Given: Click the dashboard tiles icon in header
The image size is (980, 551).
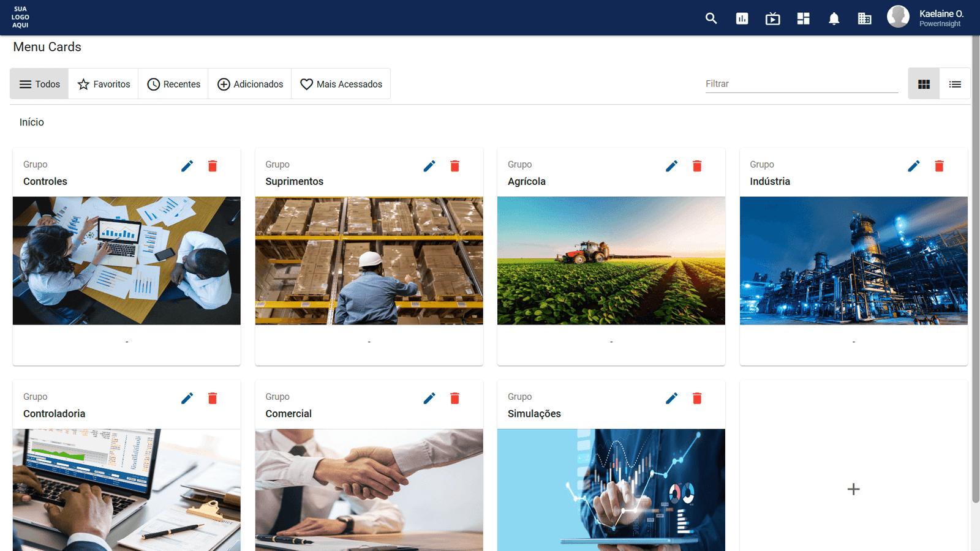Looking at the screenshot, I should point(803,18).
